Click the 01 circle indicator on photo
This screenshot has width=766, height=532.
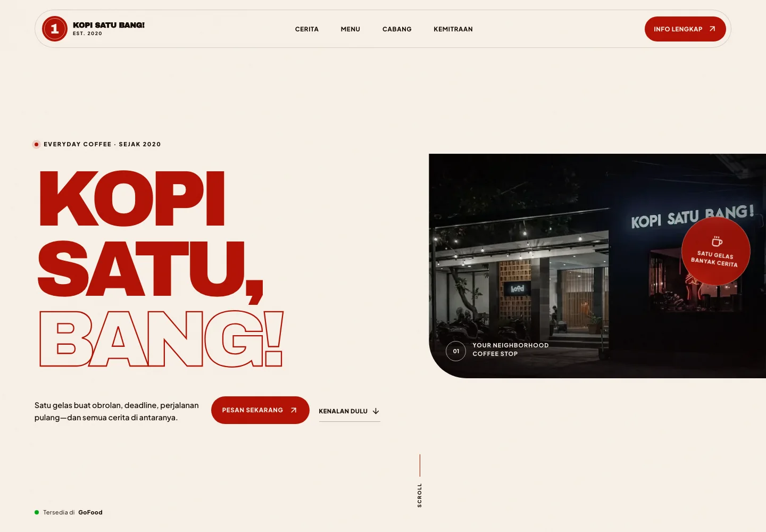pos(456,351)
